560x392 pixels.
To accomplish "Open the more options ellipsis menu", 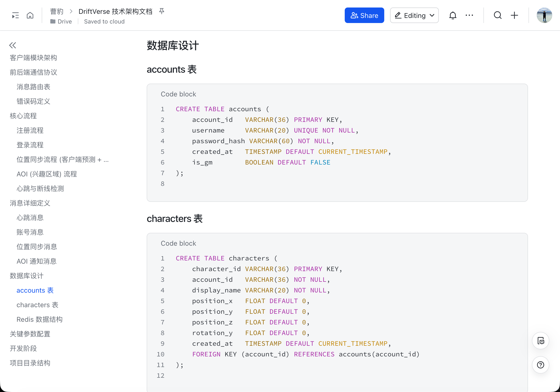I will point(469,15).
